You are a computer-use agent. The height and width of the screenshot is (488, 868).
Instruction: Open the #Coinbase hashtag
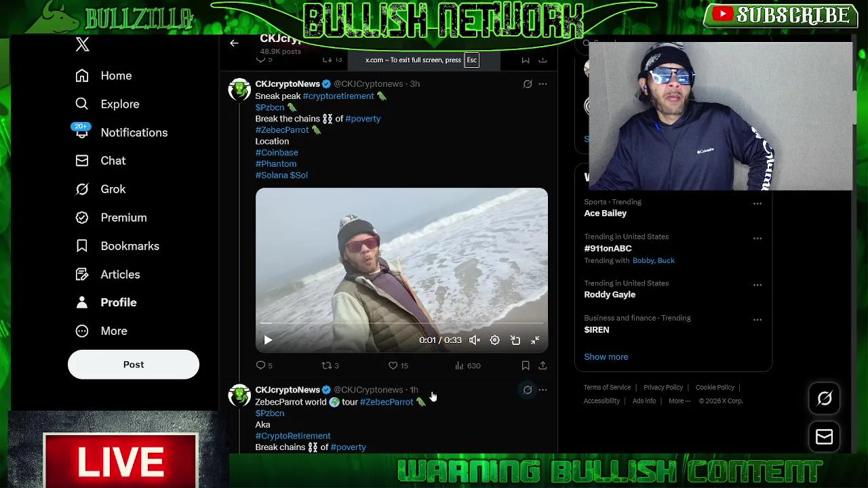(277, 152)
